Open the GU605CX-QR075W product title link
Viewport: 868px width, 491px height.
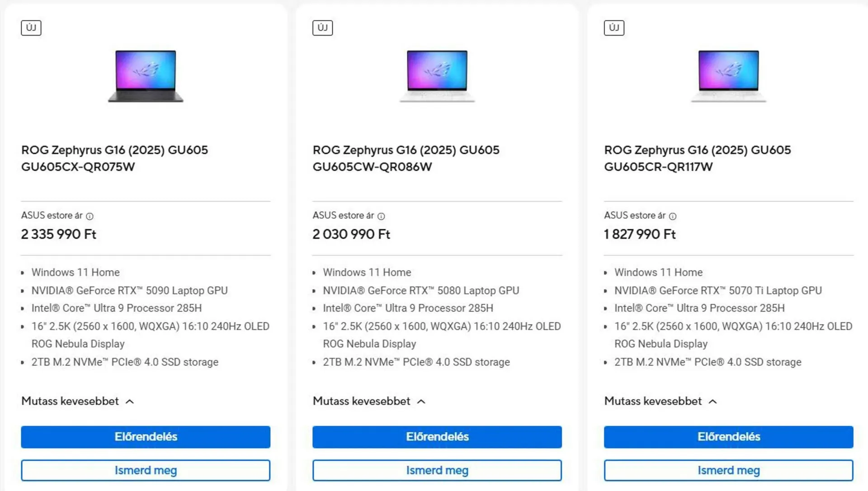pyautogui.click(x=114, y=158)
